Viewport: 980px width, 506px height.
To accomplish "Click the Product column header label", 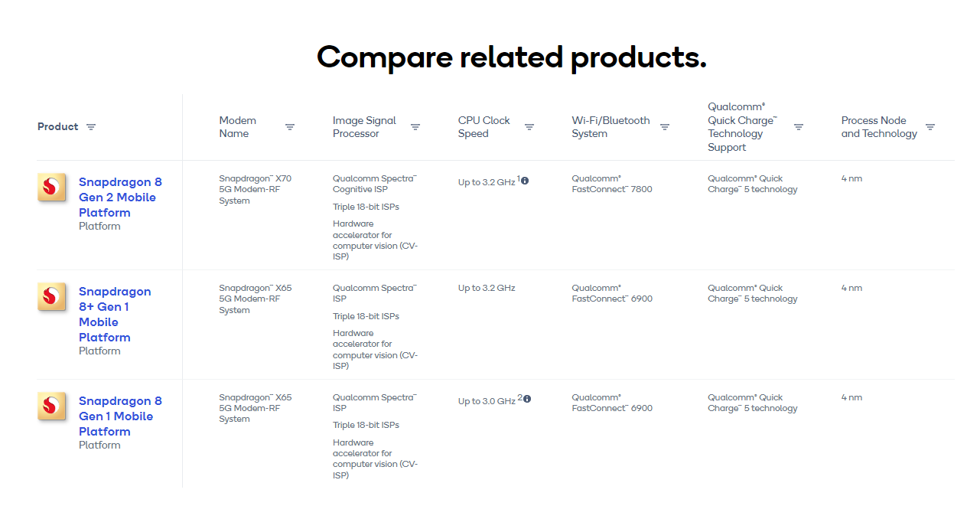I will (x=58, y=127).
